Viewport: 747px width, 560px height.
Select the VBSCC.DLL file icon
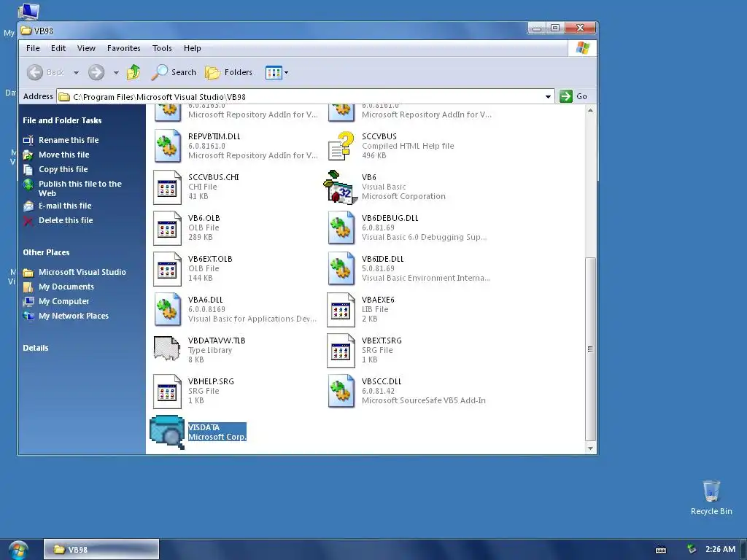(x=341, y=392)
